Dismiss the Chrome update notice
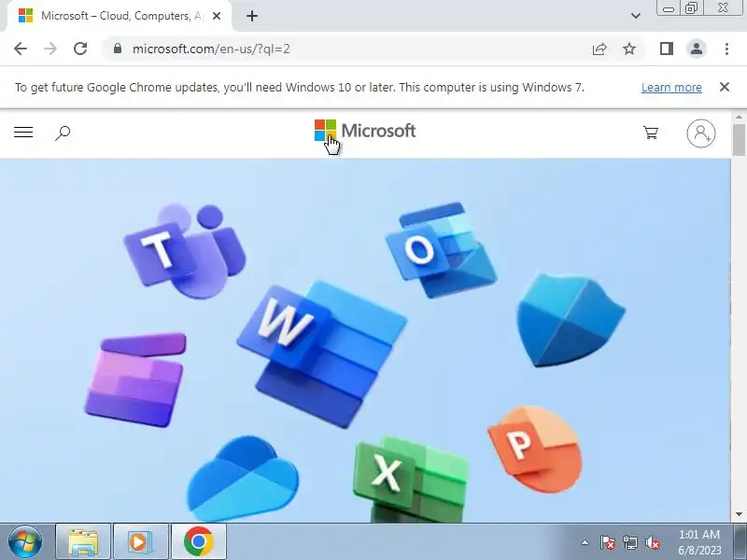This screenshot has width=747, height=560. pyautogui.click(x=725, y=87)
